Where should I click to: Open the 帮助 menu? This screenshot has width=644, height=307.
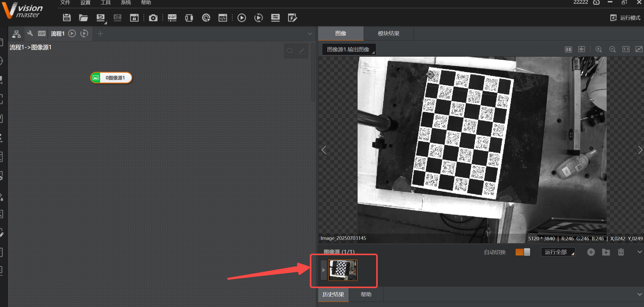[x=146, y=3]
